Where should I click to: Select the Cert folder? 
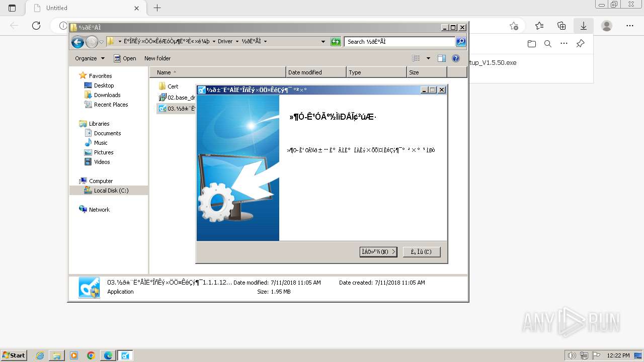click(169, 86)
